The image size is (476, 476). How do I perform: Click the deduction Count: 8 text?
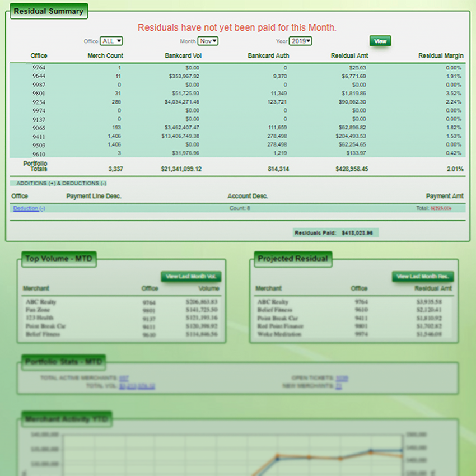(x=240, y=208)
